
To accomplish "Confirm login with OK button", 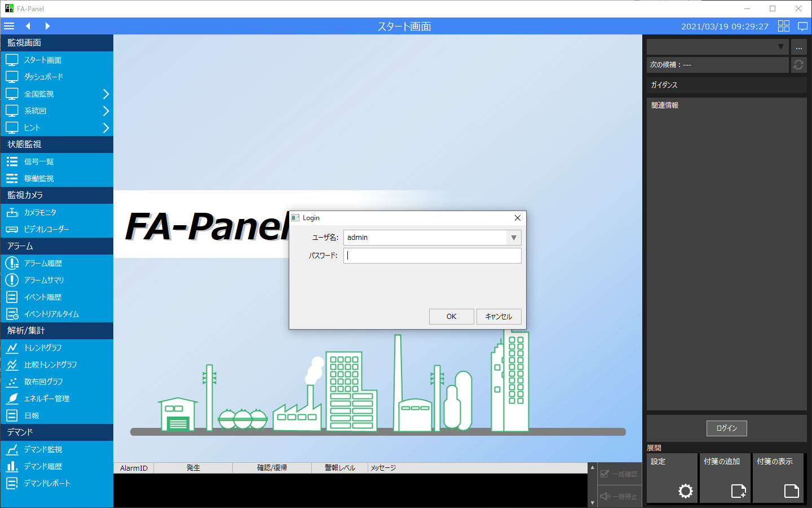I will pyautogui.click(x=451, y=317).
